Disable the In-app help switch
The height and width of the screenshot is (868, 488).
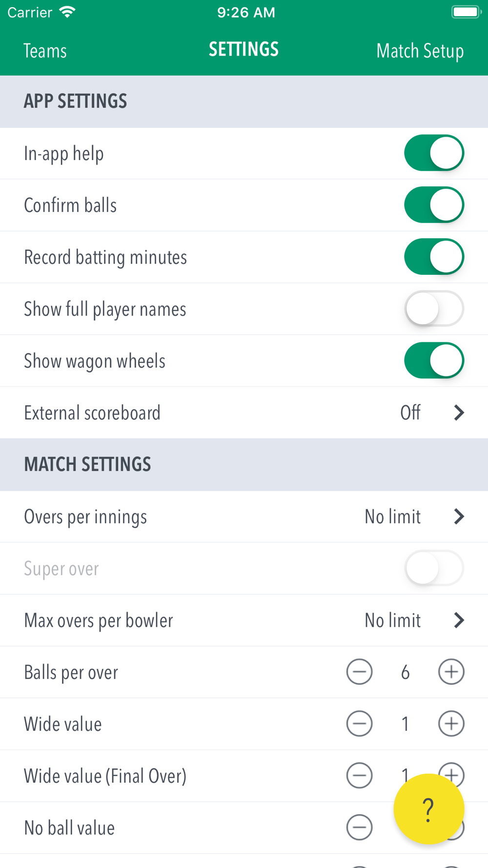(x=434, y=153)
